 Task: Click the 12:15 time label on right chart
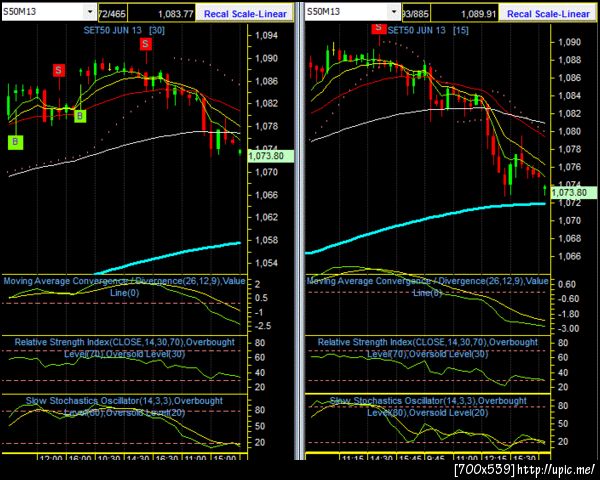click(494, 459)
